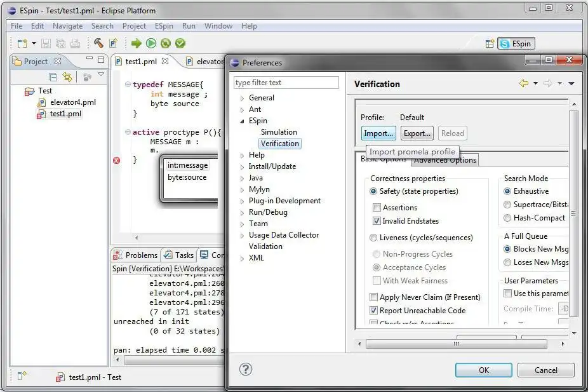Screen dimensions: 588x392
Task: Click the Export... profile button
Action: pyautogui.click(x=417, y=133)
